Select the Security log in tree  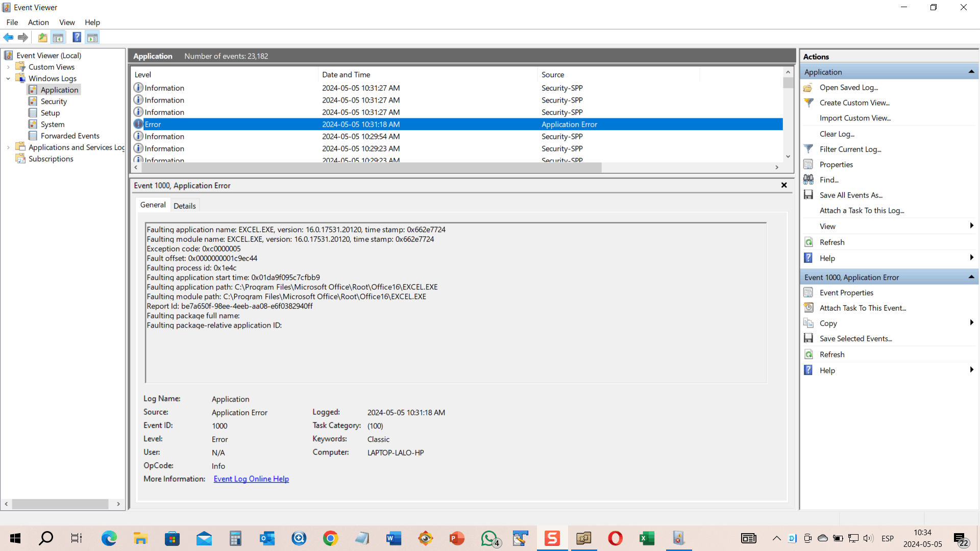[54, 102]
